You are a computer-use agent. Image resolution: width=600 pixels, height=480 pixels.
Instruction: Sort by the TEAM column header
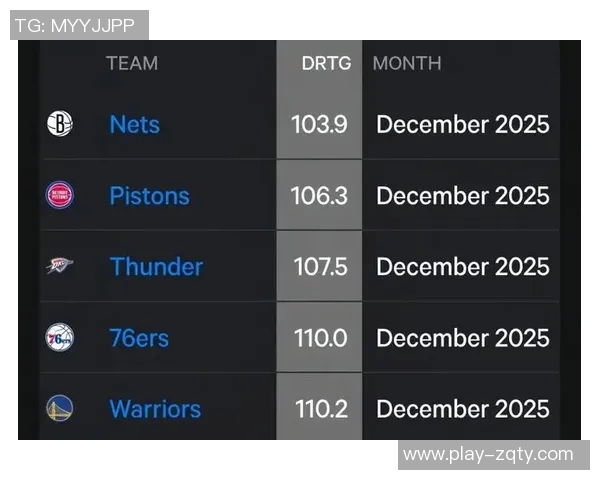(132, 63)
